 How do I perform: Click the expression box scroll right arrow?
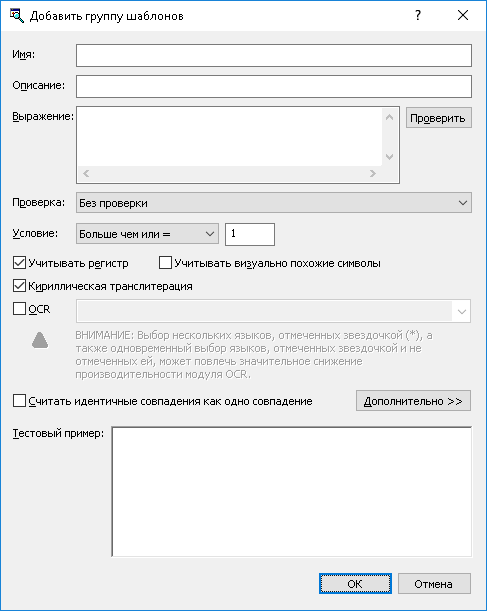coord(373,173)
